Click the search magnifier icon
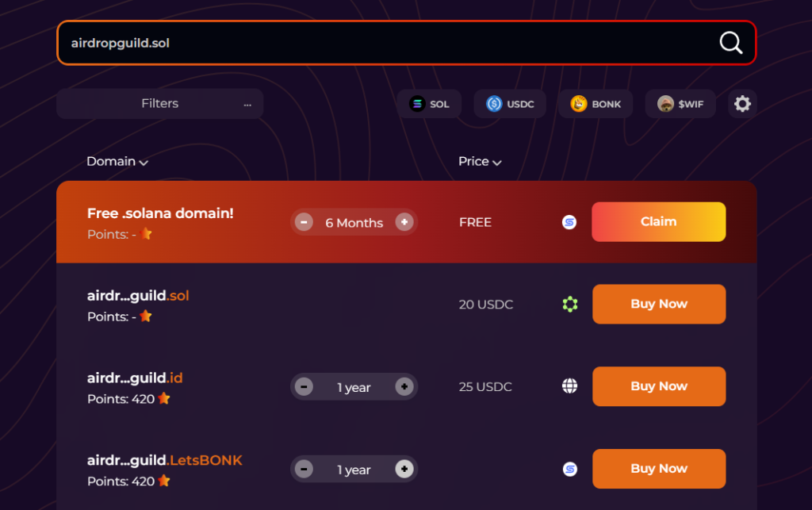Viewport: 812px width, 510px height. tap(730, 42)
